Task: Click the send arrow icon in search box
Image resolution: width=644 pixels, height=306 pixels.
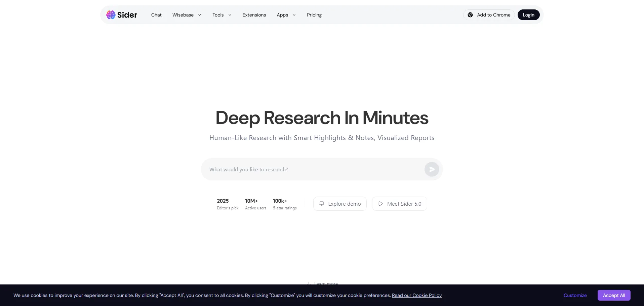Action: 432,169
